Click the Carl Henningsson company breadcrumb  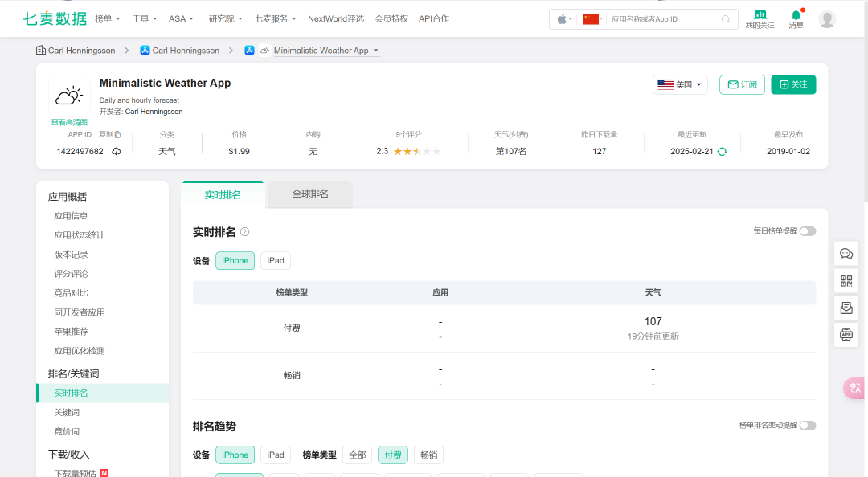click(81, 51)
